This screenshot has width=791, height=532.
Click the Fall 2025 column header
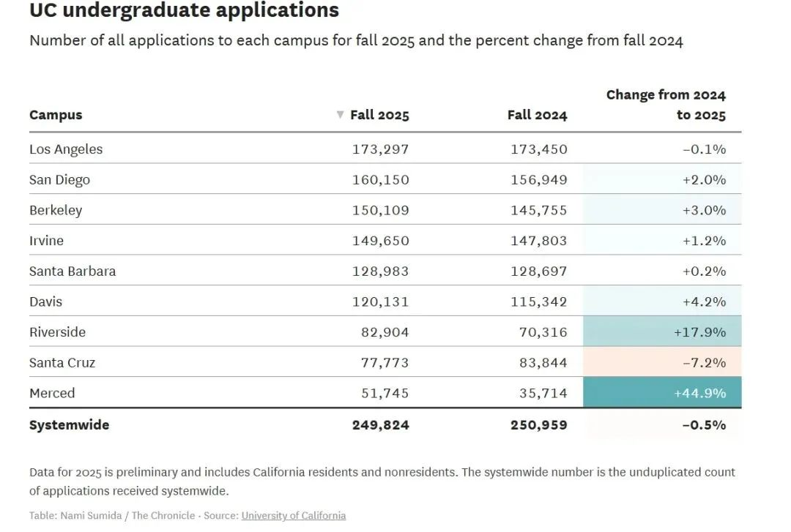point(379,115)
